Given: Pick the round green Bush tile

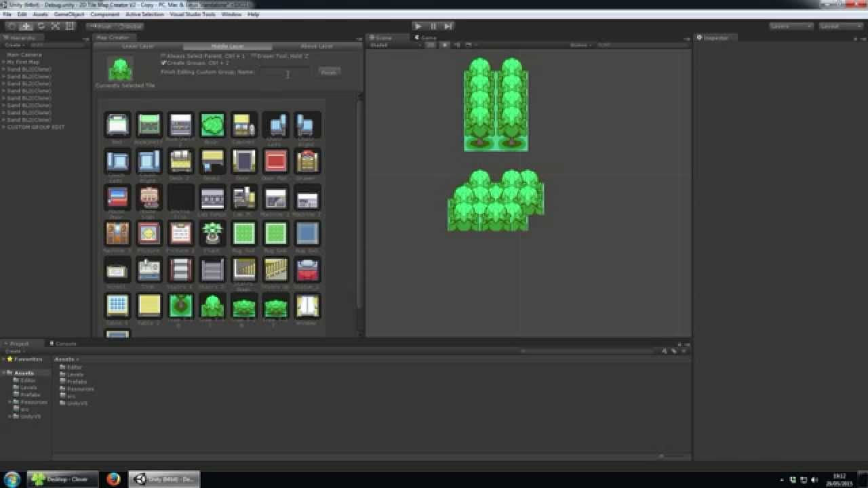Looking at the screenshot, I should coord(212,125).
